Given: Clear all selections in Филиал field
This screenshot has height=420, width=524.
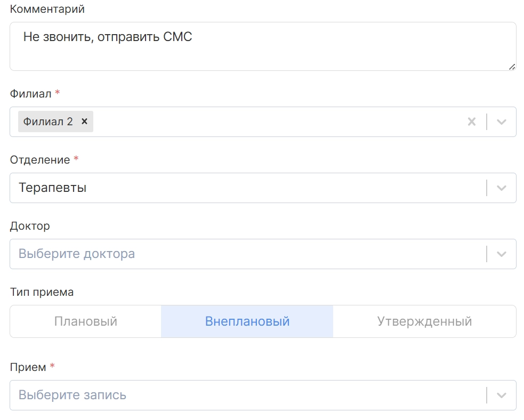Looking at the screenshot, I should 472,122.
